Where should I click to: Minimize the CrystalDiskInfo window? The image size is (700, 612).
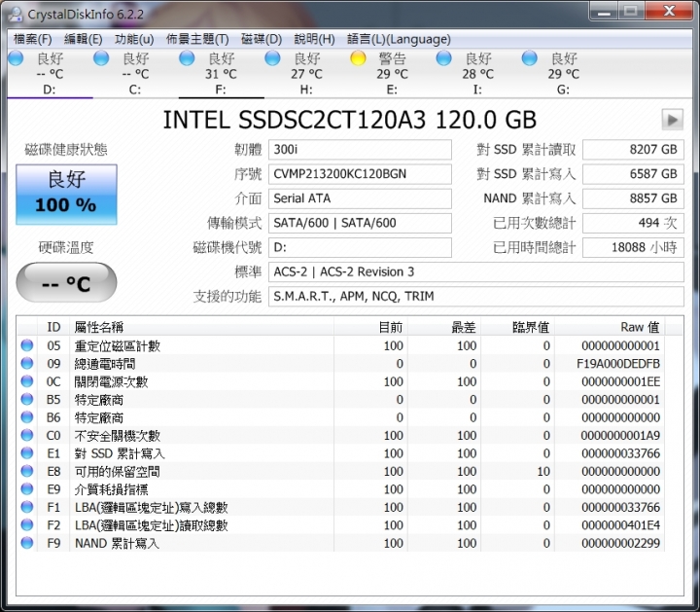pos(604,12)
